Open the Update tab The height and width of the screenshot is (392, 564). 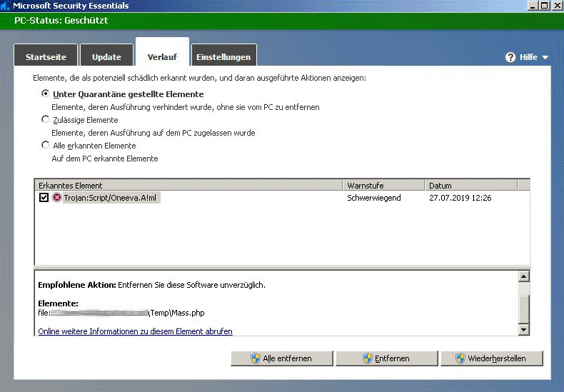click(x=106, y=55)
